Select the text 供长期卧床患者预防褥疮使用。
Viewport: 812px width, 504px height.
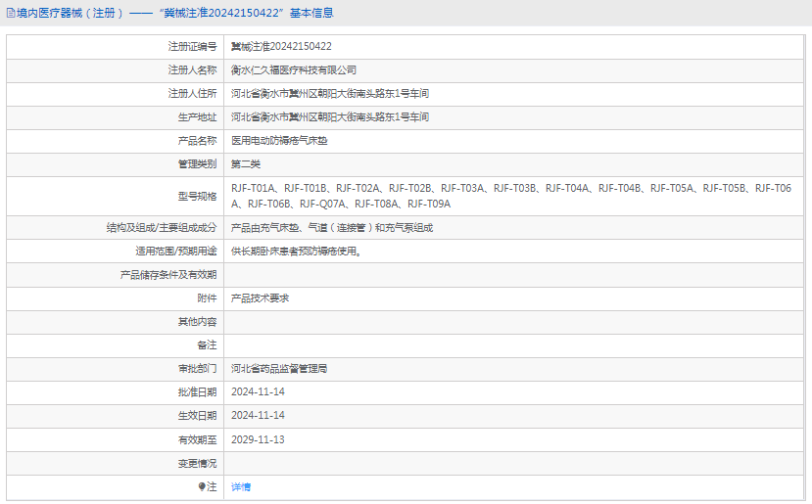[x=296, y=252]
